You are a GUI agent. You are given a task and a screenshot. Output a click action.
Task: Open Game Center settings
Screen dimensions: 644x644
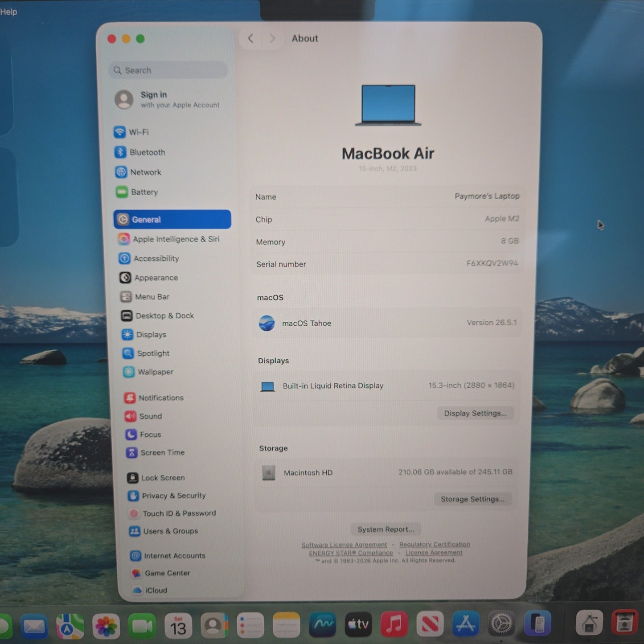point(161,573)
